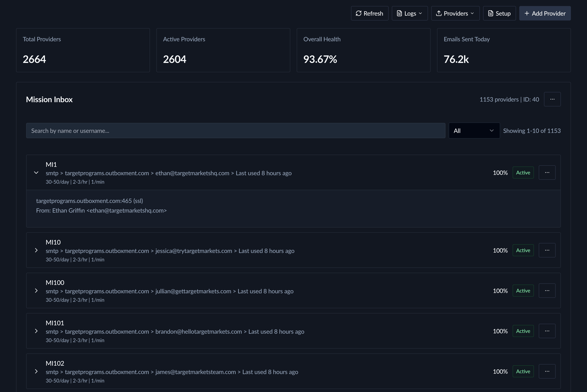Click the Total Providers card

coord(83,50)
